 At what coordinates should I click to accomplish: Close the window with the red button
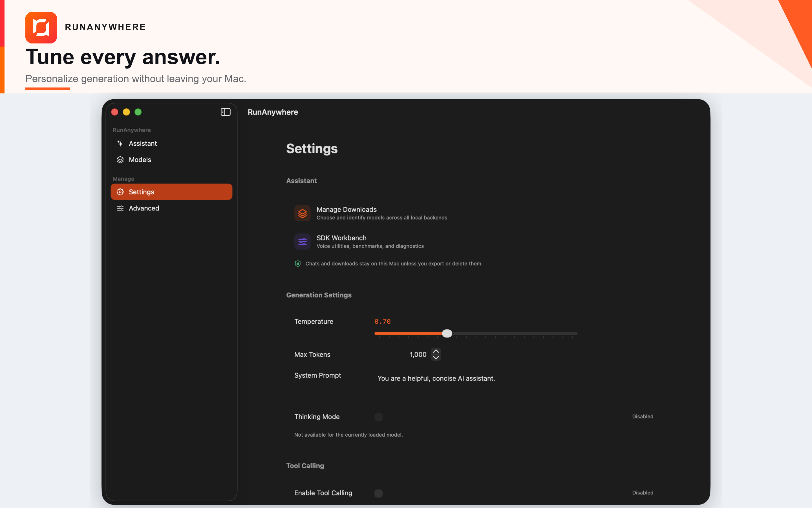tap(115, 112)
